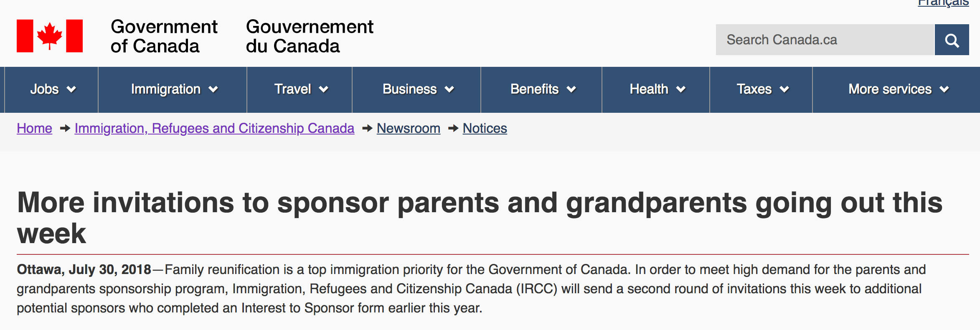Expand the Immigration menu chevron

[x=213, y=89]
